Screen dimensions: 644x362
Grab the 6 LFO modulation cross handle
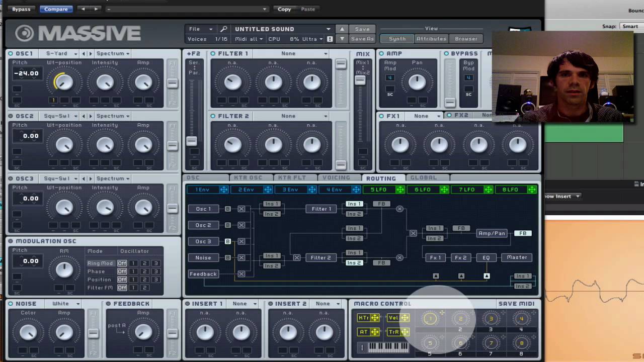pos(444,190)
